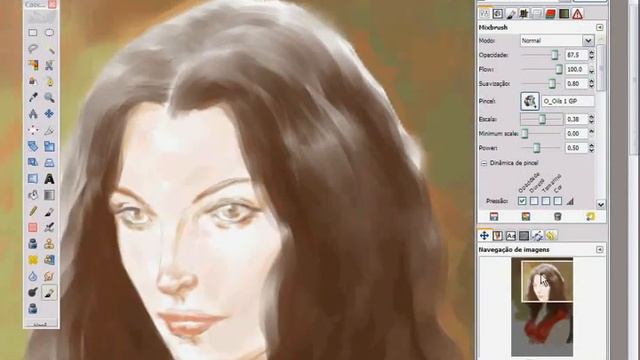The width and height of the screenshot is (640, 360).
Task: Select the Rectangle Select tool
Action: pos(33,32)
